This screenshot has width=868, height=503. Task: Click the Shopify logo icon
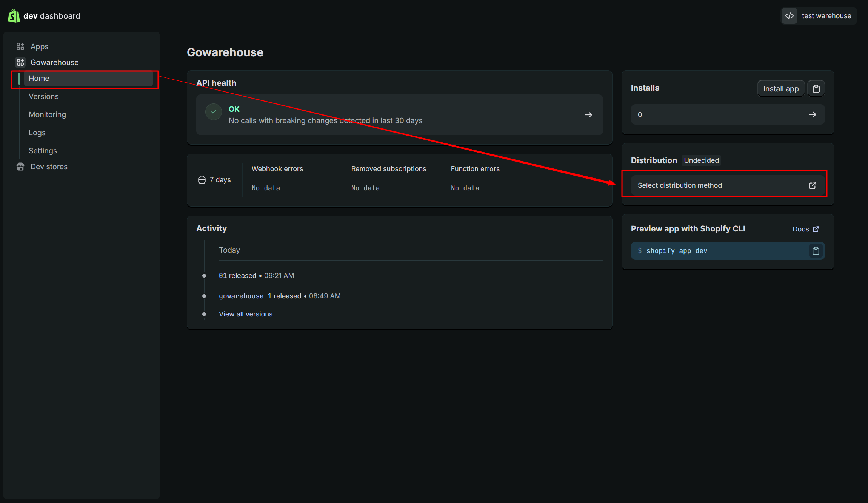[x=14, y=16]
